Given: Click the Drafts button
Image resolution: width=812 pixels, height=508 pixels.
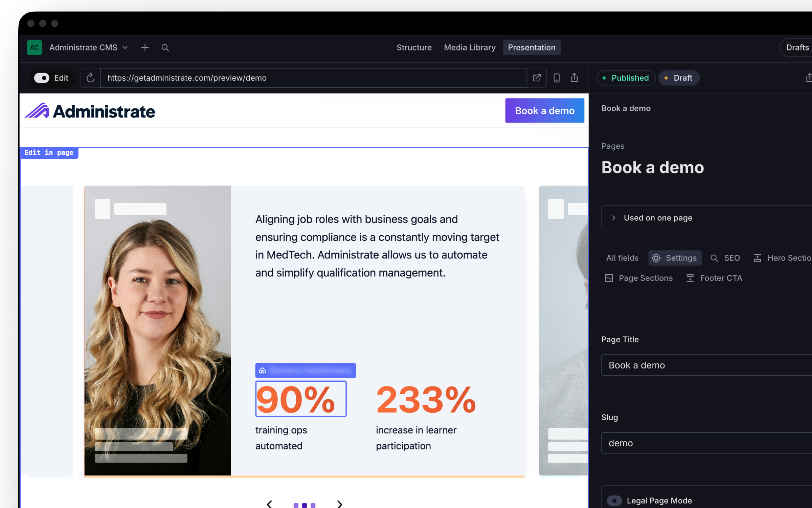Looking at the screenshot, I should tap(797, 47).
